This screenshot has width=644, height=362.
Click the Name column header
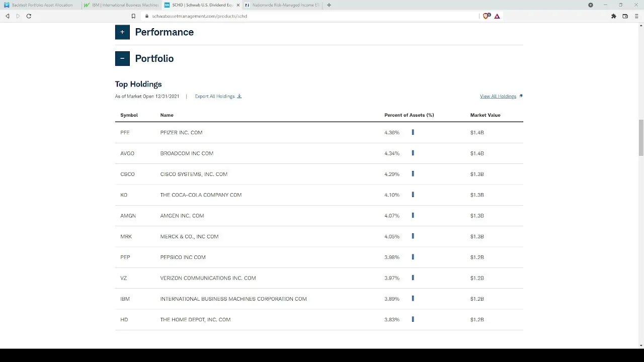(x=167, y=115)
